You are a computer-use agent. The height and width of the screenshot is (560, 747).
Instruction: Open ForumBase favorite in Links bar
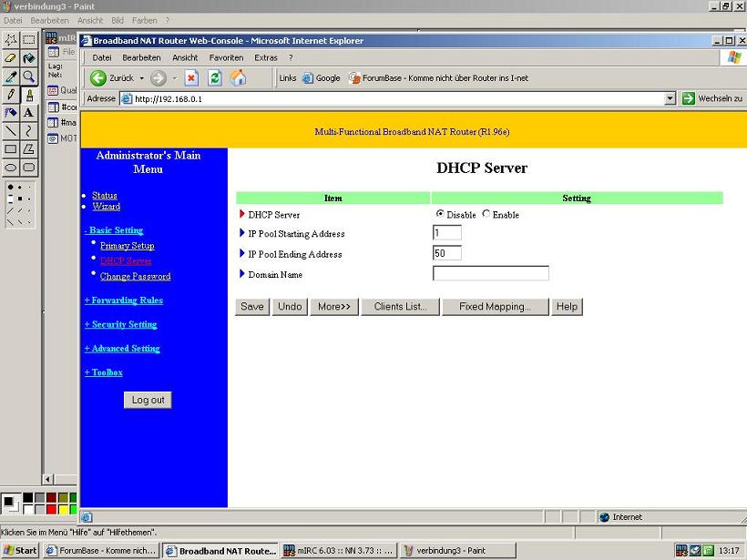439,78
